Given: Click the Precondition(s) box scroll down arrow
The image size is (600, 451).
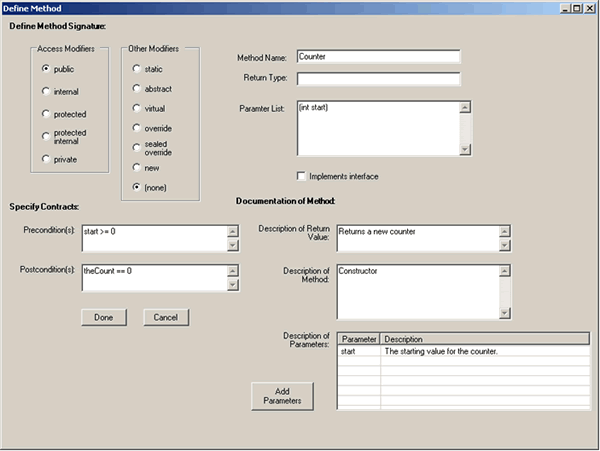Looking at the screenshot, I should [233, 245].
